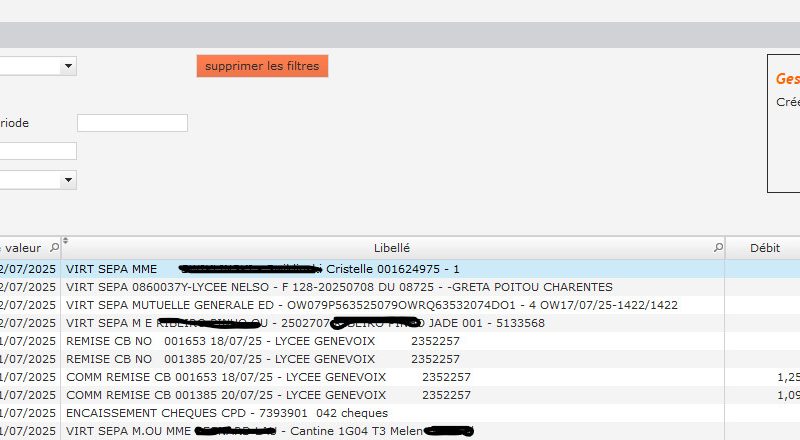Click the sort arrows icon left of Libellé

coord(66,242)
